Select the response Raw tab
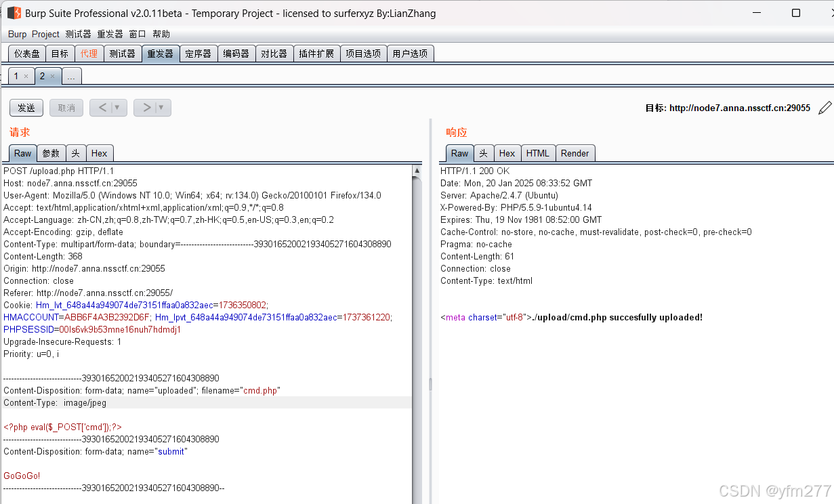The image size is (834, 504). tap(460, 153)
